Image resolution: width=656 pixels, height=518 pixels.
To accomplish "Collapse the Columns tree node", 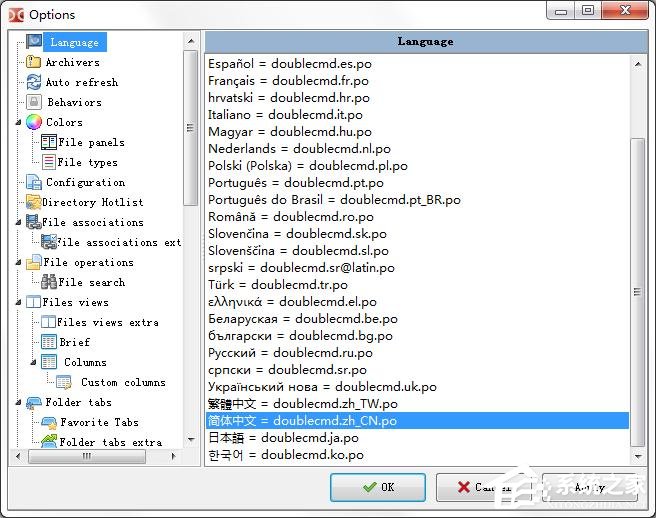I will [x=33, y=362].
